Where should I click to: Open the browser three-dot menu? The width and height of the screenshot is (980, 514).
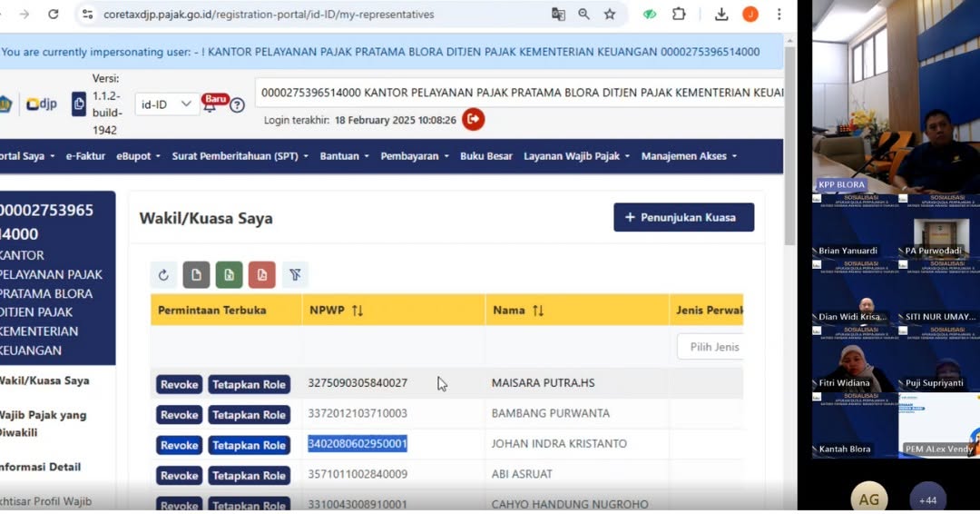click(779, 14)
